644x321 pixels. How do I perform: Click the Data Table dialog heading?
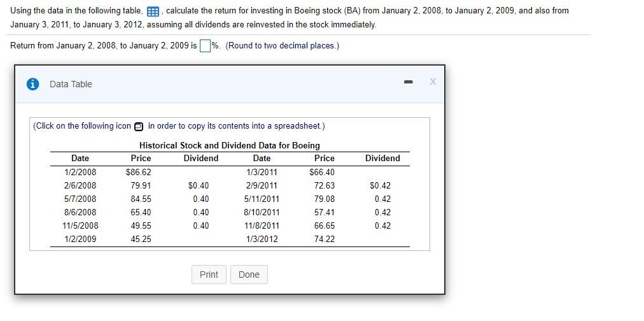point(71,84)
